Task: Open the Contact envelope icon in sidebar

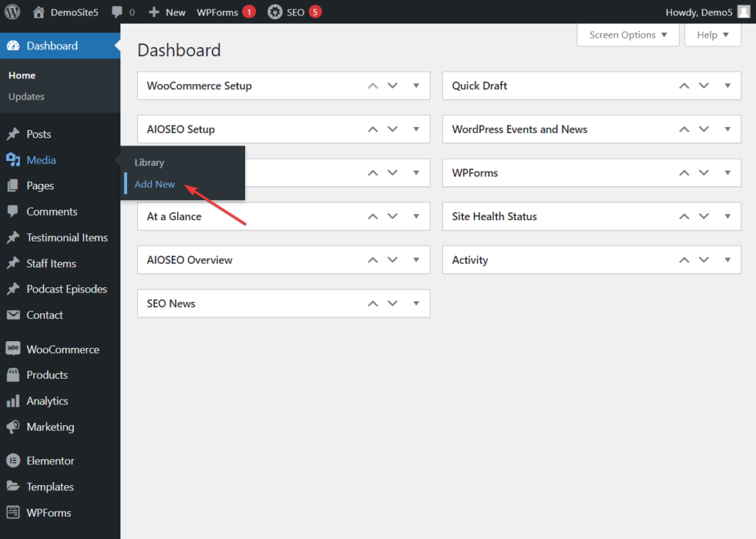Action: point(13,315)
